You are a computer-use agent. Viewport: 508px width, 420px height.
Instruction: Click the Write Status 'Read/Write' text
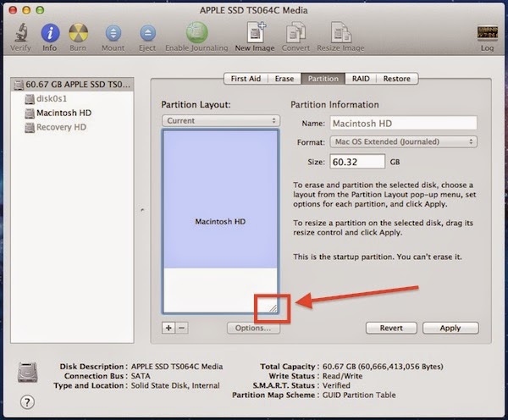click(342, 376)
